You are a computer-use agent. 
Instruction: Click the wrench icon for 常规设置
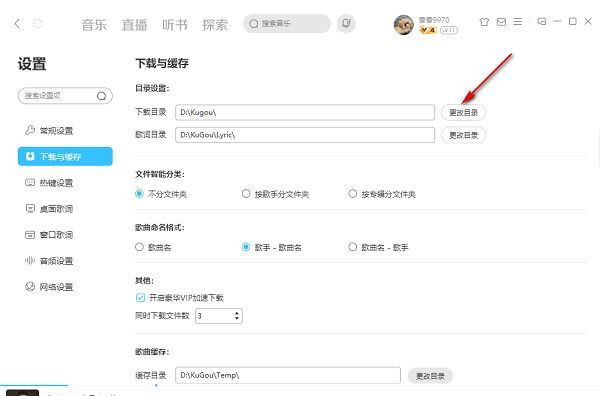point(30,130)
